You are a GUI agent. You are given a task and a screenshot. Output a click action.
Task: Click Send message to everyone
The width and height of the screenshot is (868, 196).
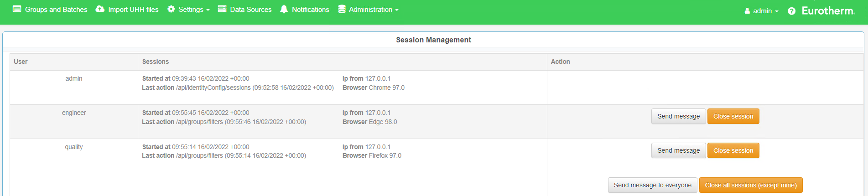(x=652, y=185)
